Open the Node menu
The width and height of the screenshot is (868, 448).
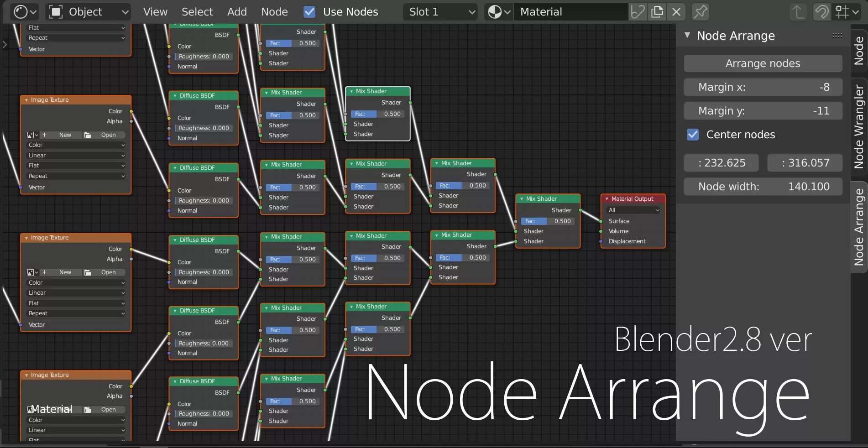[x=274, y=12]
